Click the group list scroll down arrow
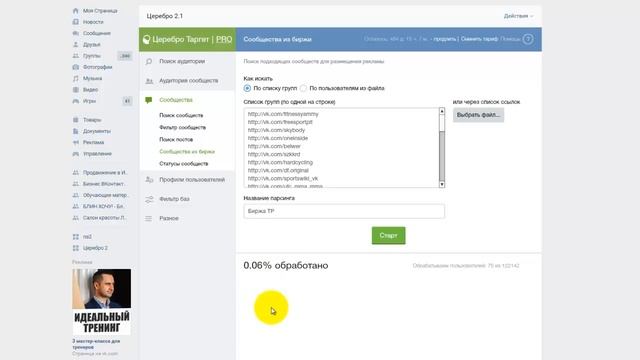Screen dimensions: 640x360 click(x=442, y=184)
